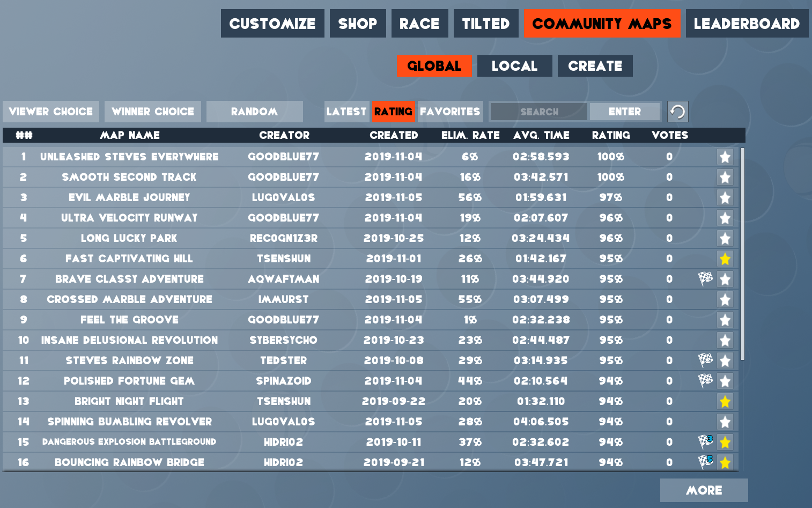The width and height of the screenshot is (812, 508).
Task: Star the Feel The Groove map
Action: coord(725,320)
